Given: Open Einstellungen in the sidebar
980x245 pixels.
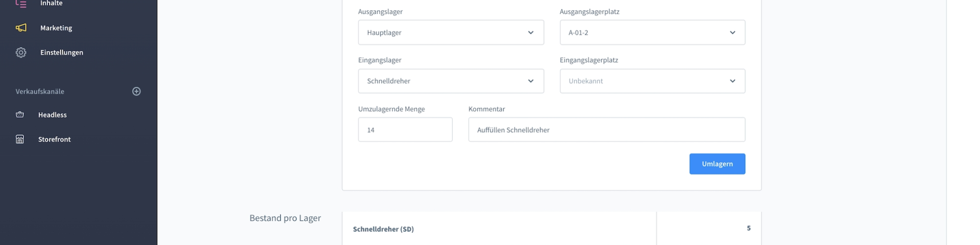Looking at the screenshot, I should tap(62, 53).
